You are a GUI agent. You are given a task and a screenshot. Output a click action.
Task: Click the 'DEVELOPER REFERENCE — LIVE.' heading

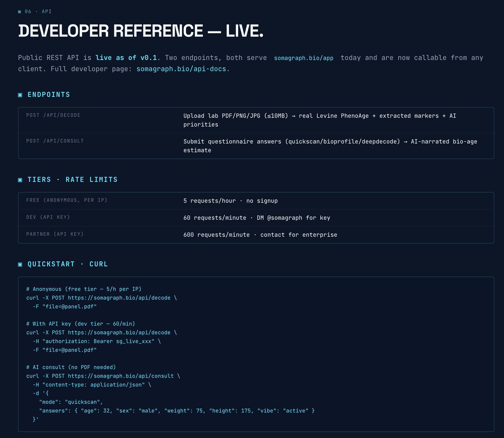point(141,31)
